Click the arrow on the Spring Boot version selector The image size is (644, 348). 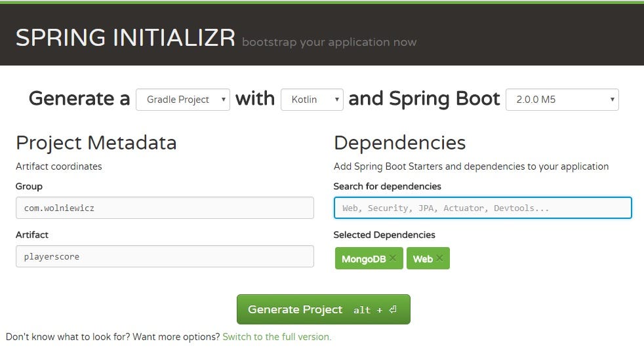[612, 100]
